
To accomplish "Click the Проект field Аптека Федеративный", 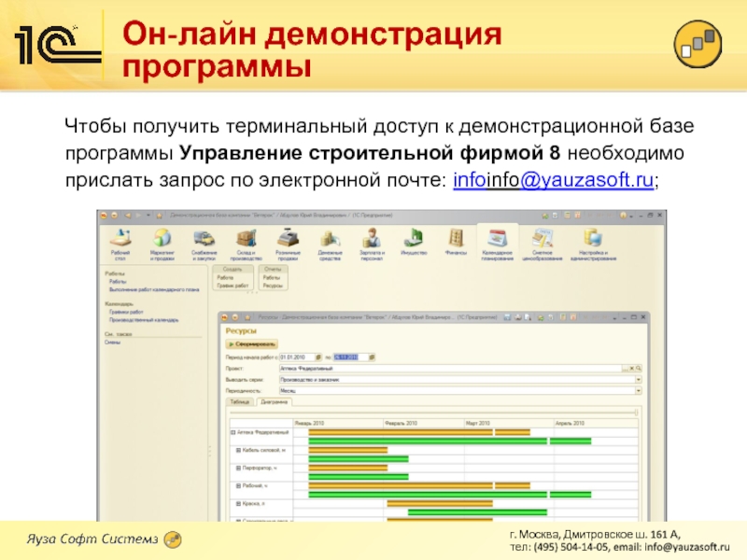I will pyautogui.click(x=450, y=368).
